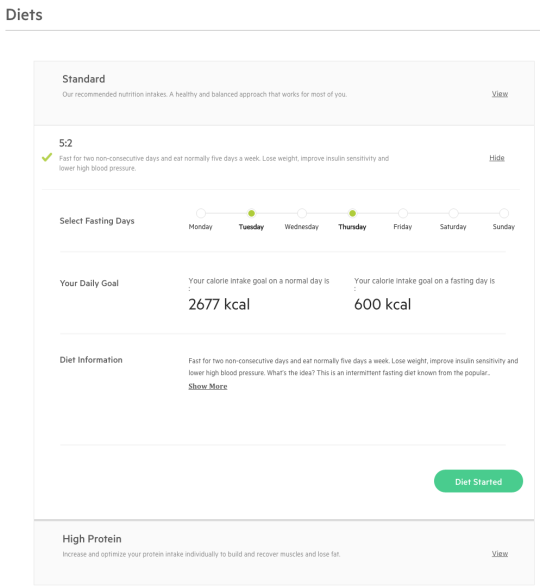Deselect Tuesday fasting day circle
This screenshot has width=540, height=588.
click(251, 213)
